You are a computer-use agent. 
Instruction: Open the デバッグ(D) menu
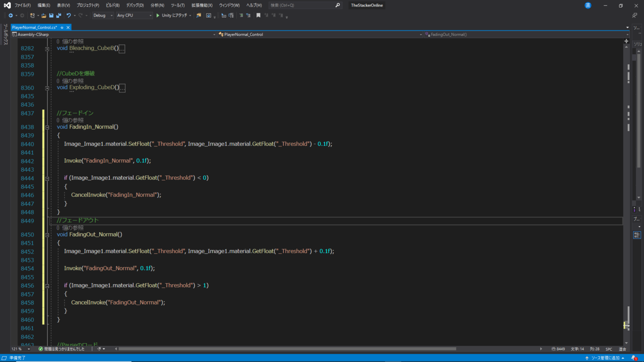point(135,5)
